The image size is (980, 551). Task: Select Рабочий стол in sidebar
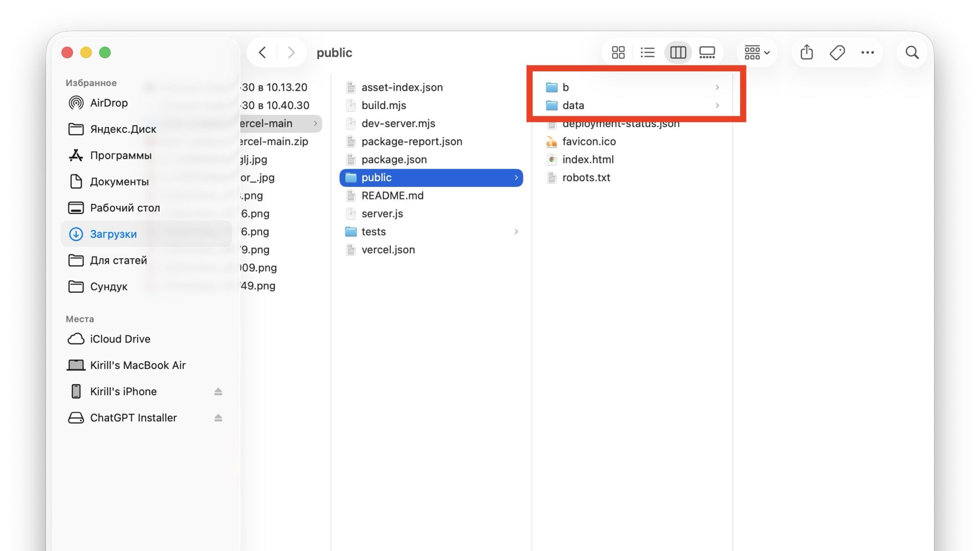point(146,208)
